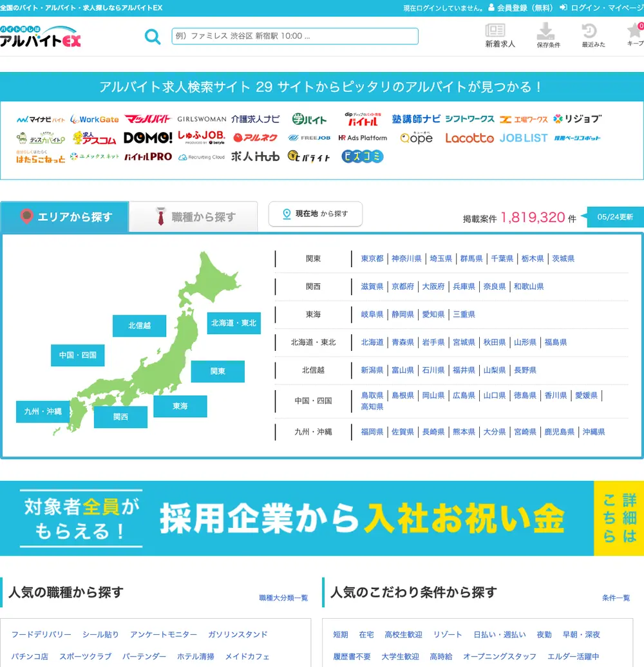Open 高知県 prefecture link
Screen dimensions: 644x667
[372, 407]
